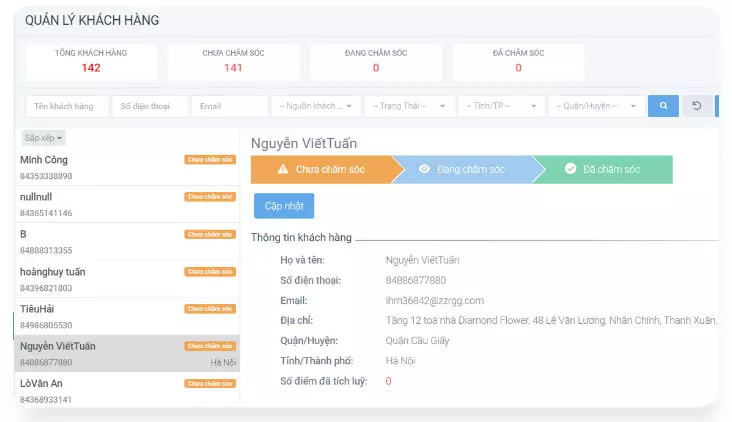Screen dimensions: 732x422
Task: Open the Nguồn khách hàng dropdown
Action: pyautogui.click(x=315, y=106)
